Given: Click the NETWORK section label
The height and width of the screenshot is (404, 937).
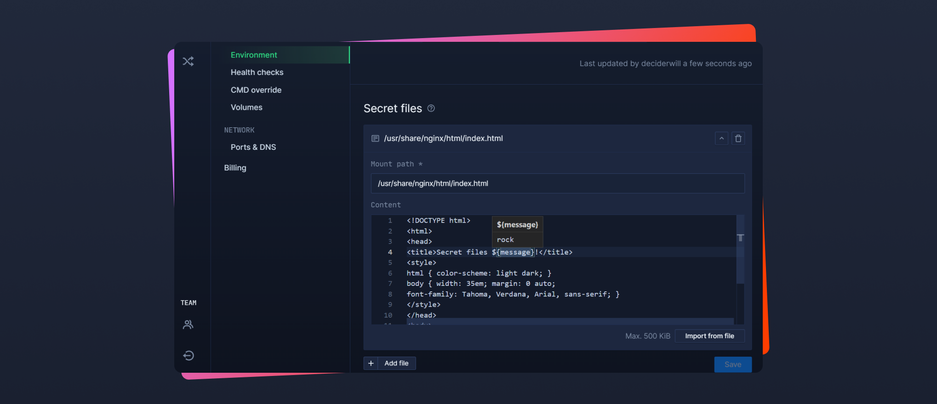Looking at the screenshot, I should tap(239, 130).
